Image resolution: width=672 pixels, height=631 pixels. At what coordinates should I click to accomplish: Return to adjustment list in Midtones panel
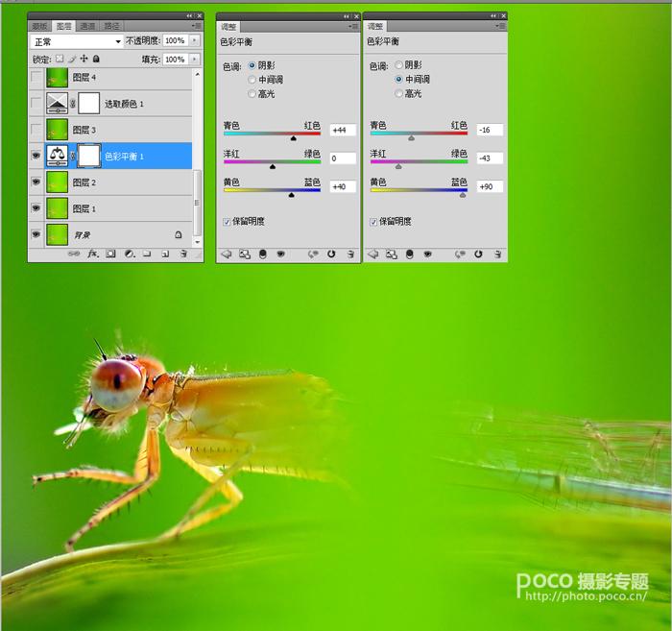[x=373, y=255]
